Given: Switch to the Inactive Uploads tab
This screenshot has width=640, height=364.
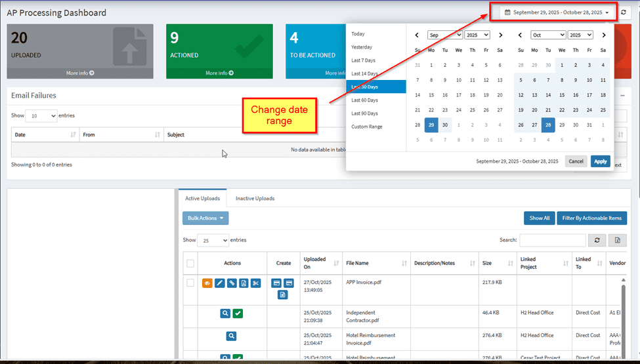Looking at the screenshot, I should [255, 198].
